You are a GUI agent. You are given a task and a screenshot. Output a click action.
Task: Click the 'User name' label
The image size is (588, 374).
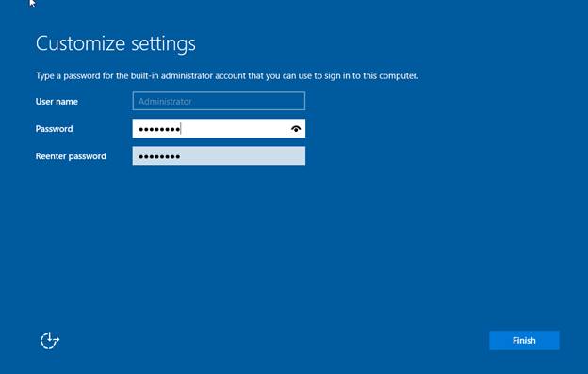[57, 102]
